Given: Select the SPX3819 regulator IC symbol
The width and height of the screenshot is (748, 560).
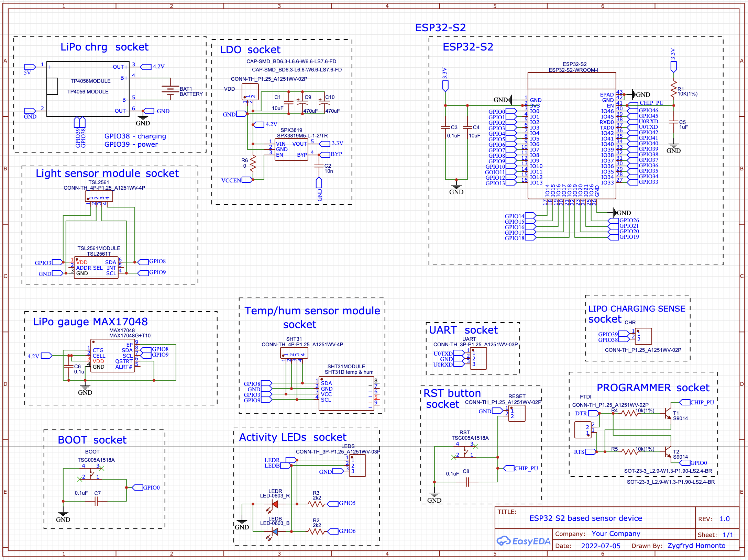Looking at the screenshot, I should point(291,150).
